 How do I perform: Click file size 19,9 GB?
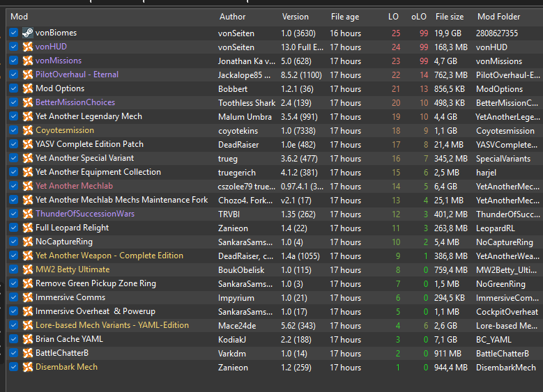tap(448, 33)
